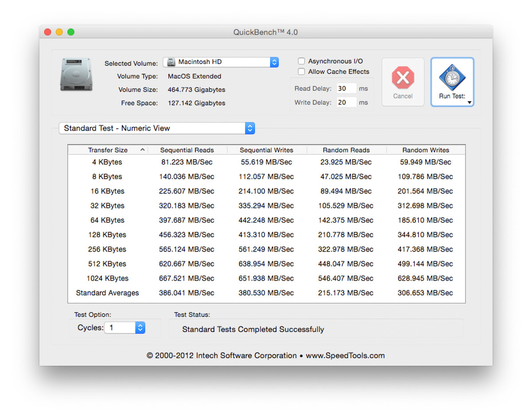Select the Standard Averages row label
The image size is (532, 419).
(x=107, y=293)
